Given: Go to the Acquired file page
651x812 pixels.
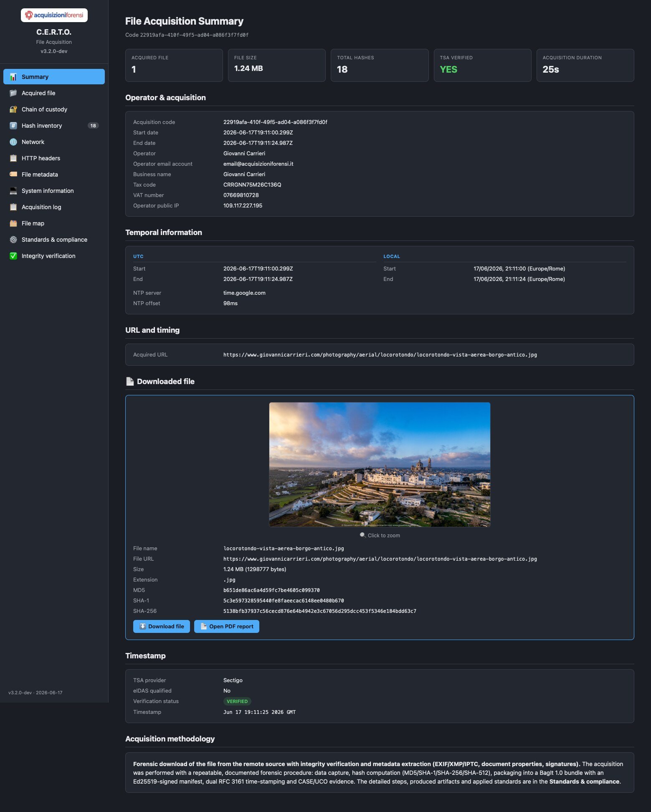Looking at the screenshot, I should (x=54, y=93).
